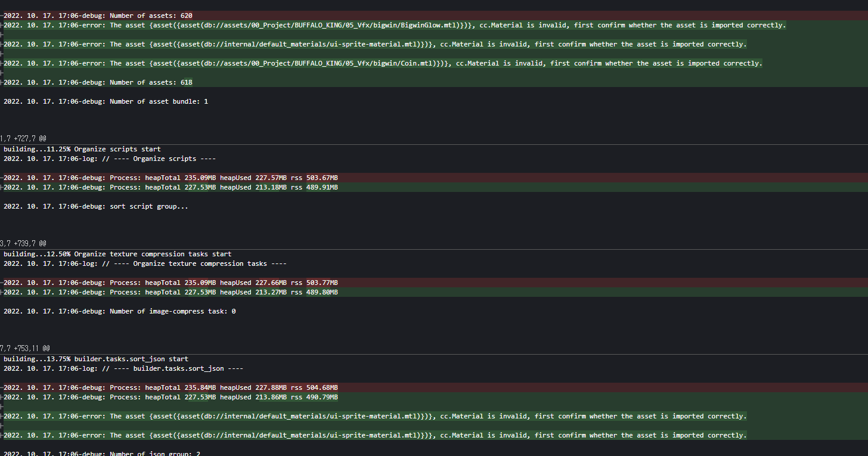Click the removed line with rss 504.68MB
This screenshot has width=868, height=456.
pos(171,387)
